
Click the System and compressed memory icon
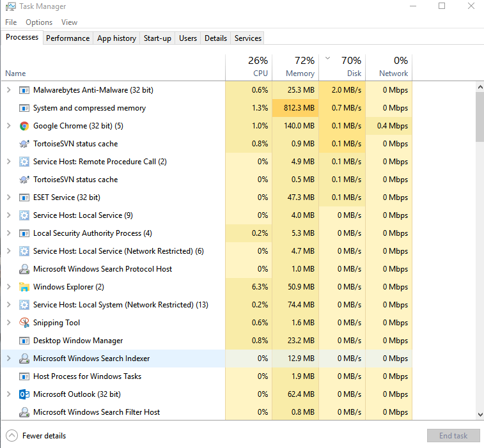pos(24,108)
